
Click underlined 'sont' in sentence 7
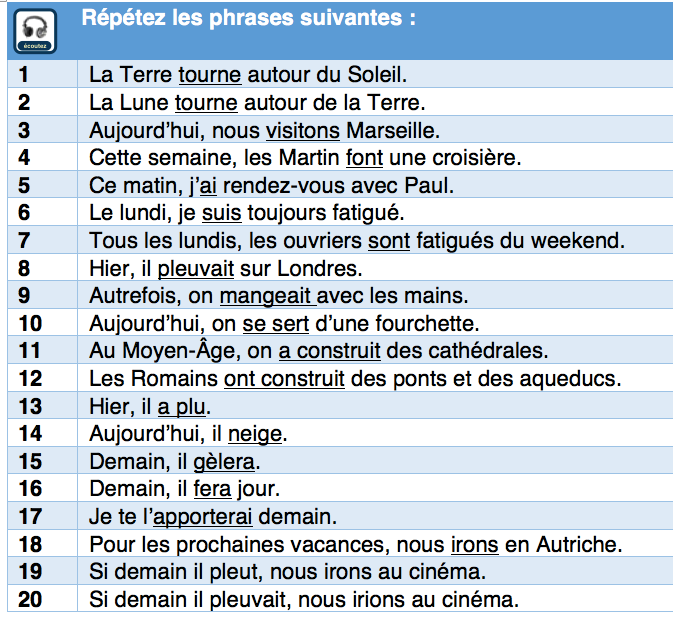point(388,241)
